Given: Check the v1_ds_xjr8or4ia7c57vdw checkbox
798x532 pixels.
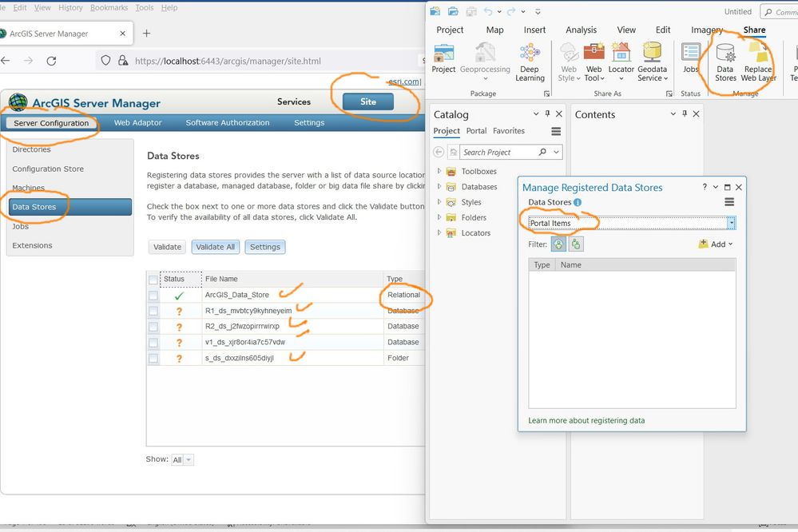Looking at the screenshot, I should pyautogui.click(x=153, y=343).
